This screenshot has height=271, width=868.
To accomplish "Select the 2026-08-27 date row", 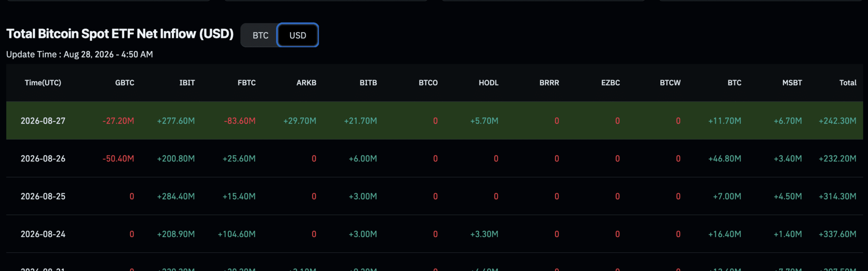I will 434,121.
